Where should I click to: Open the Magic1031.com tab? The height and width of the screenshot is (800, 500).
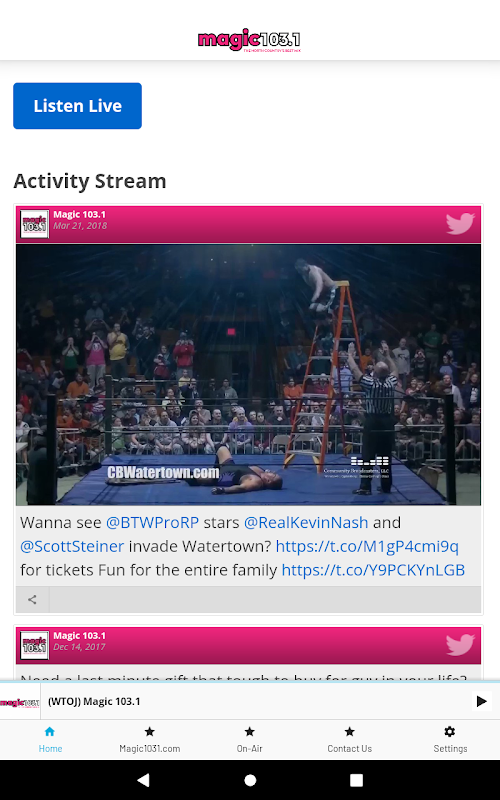point(149,740)
